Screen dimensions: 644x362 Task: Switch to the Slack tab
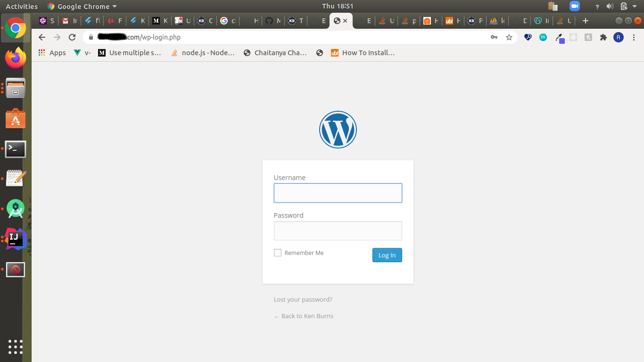tap(47, 21)
